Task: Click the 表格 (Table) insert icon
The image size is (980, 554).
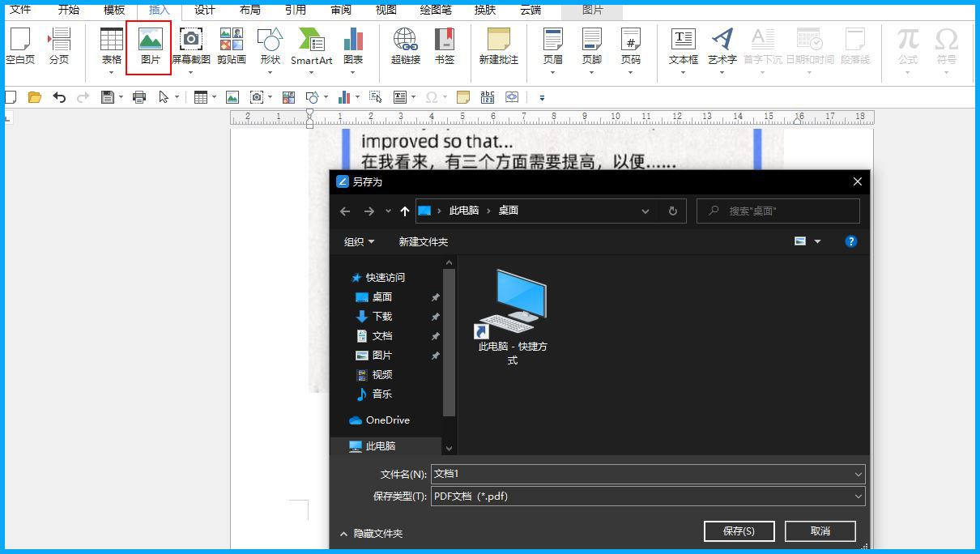Action: tap(110, 49)
